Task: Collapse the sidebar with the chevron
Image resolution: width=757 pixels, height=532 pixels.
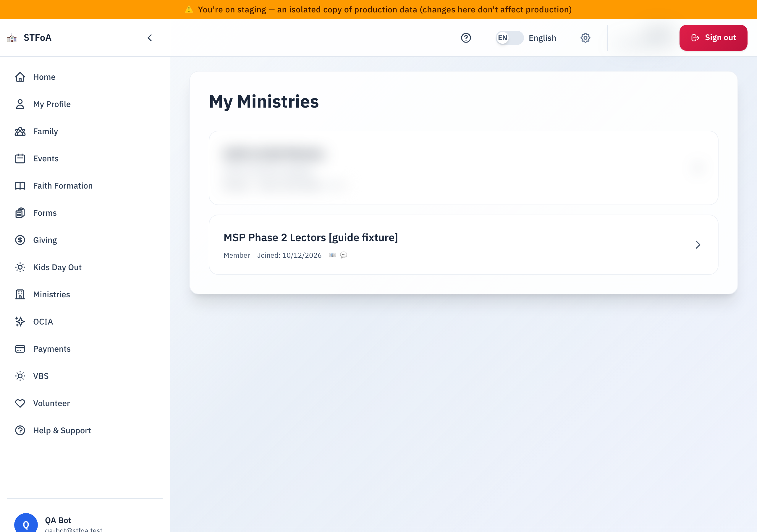Action: [x=150, y=38]
